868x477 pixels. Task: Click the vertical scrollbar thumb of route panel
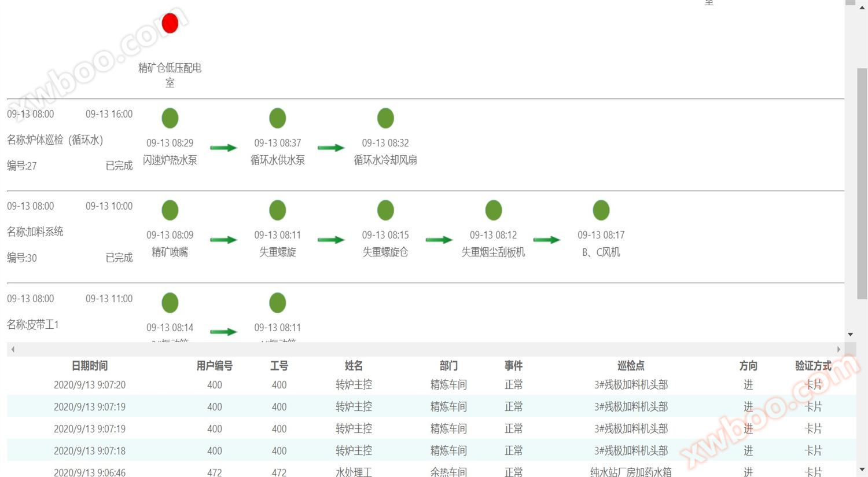(x=862, y=183)
